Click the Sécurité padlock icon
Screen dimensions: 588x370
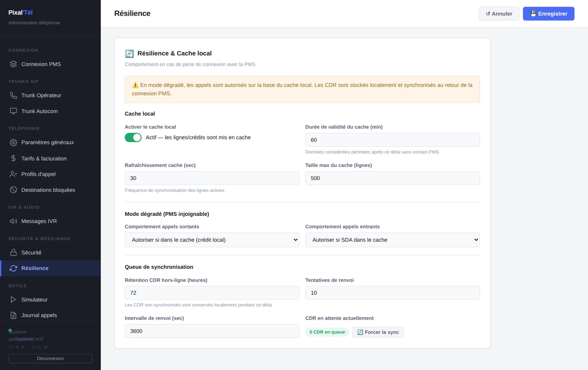13,252
